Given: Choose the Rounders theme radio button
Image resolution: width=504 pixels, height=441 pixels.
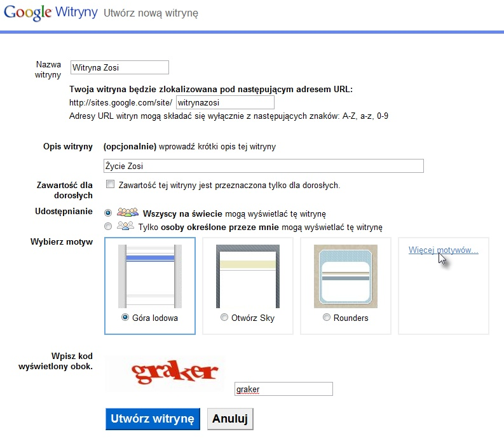Looking at the screenshot, I should click(x=326, y=317).
